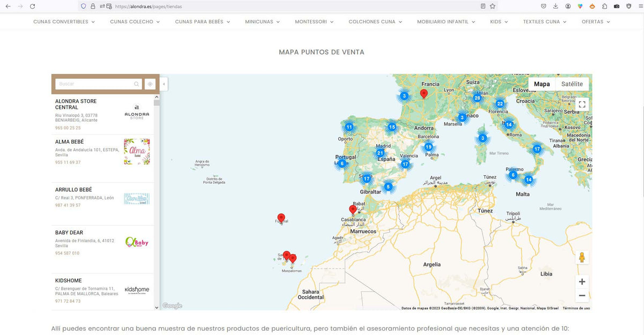Expand Cunas Colecho menu
Viewport: 644px width, 335px height.
(x=135, y=22)
